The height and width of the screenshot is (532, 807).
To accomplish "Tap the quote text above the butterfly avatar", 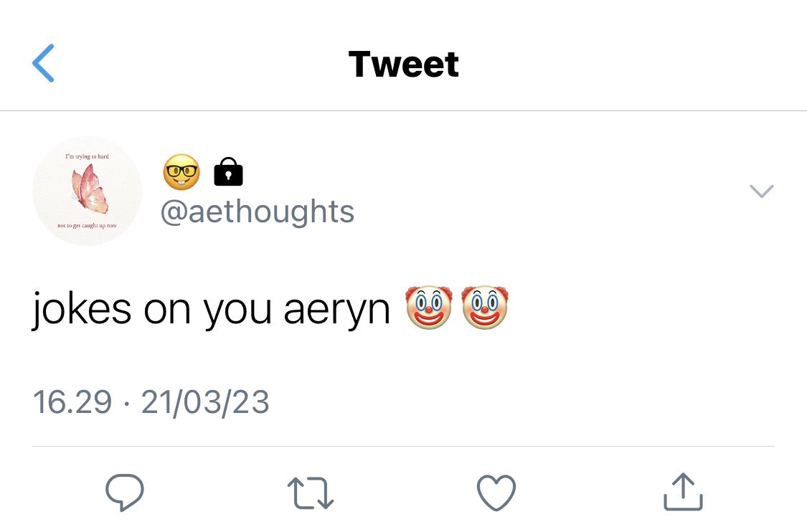I will click(87, 156).
